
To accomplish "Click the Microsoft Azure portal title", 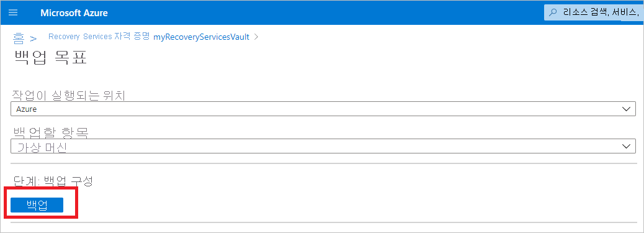I will coord(74,13).
